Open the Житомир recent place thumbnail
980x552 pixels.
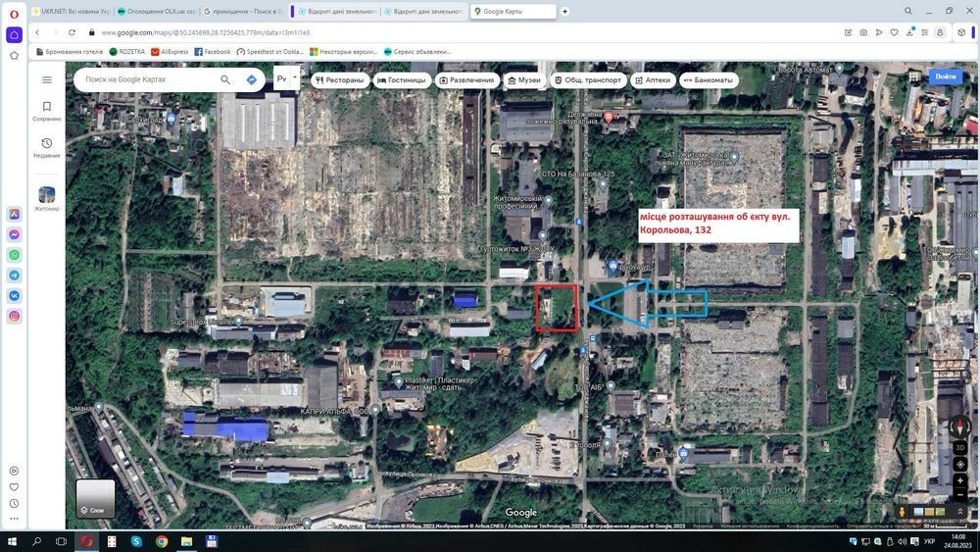47,195
